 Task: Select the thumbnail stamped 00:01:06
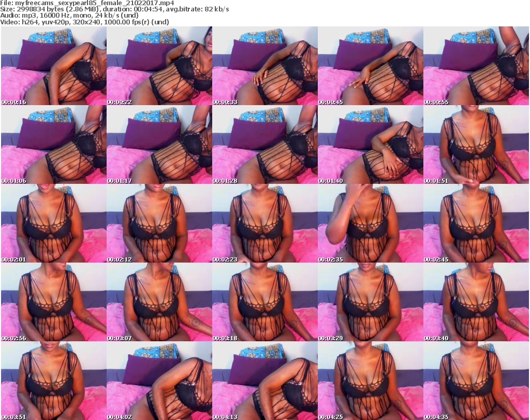tap(54, 144)
